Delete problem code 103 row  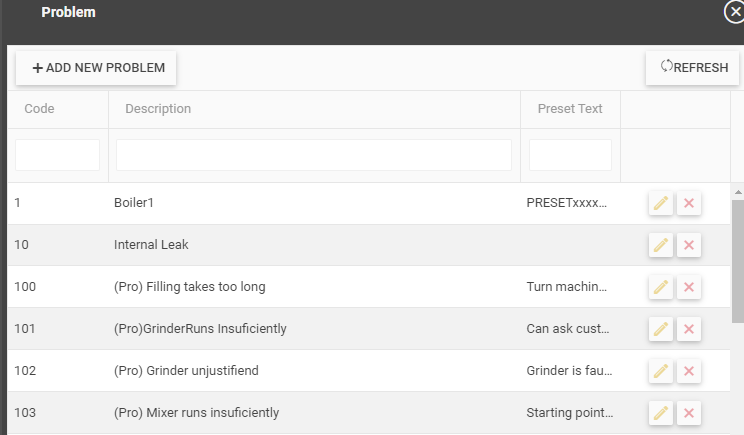(689, 413)
